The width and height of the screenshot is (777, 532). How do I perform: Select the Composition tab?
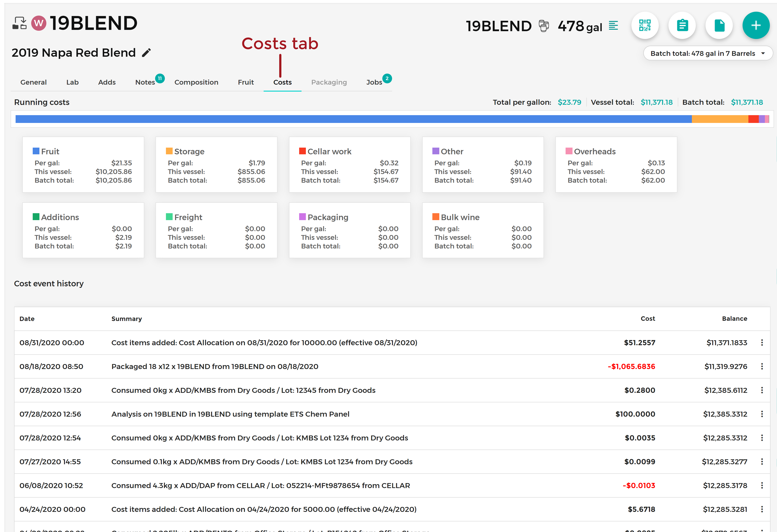point(196,82)
